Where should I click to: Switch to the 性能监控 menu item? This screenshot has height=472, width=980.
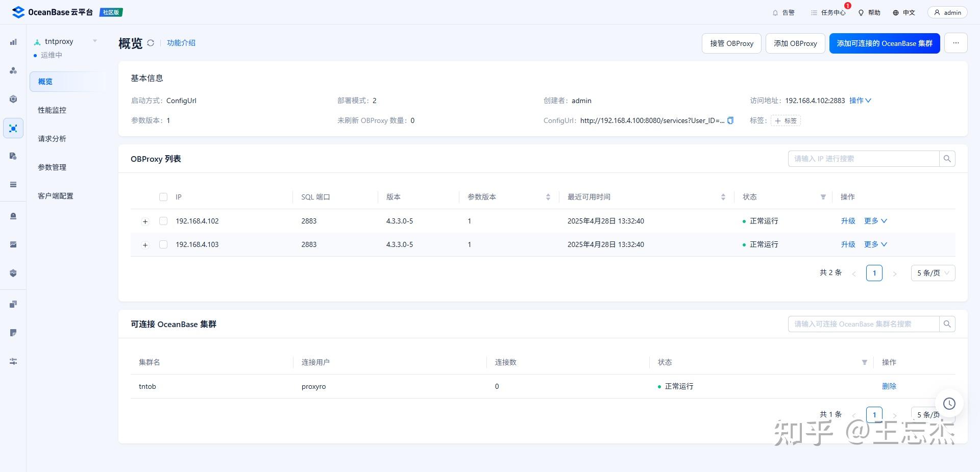point(52,110)
